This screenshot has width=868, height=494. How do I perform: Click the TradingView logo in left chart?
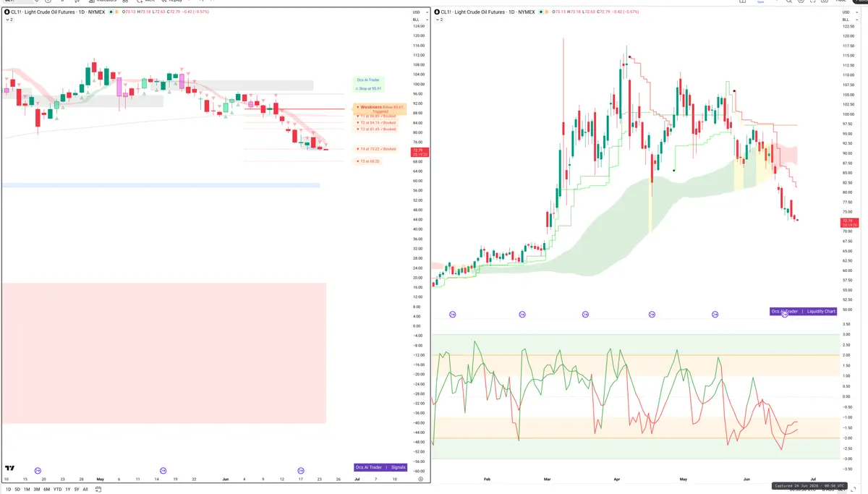10,469
